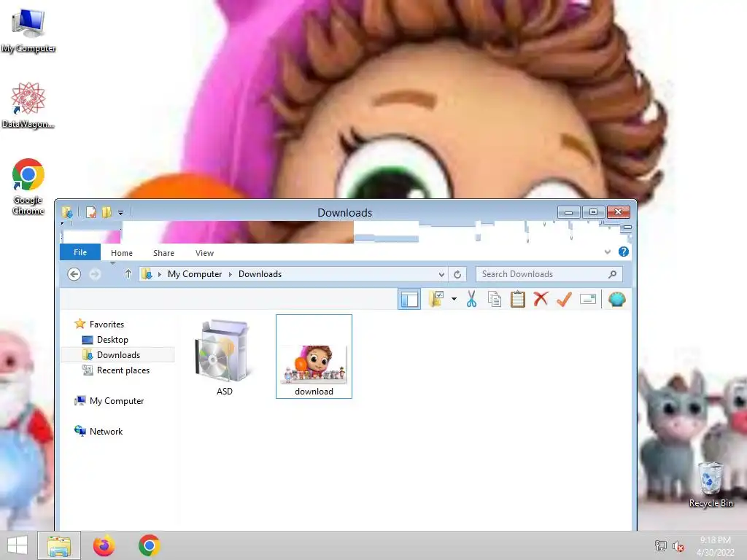This screenshot has width=747, height=560.
Task: Open the recent locations dropdown arrow
Action: tap(112, 263)
